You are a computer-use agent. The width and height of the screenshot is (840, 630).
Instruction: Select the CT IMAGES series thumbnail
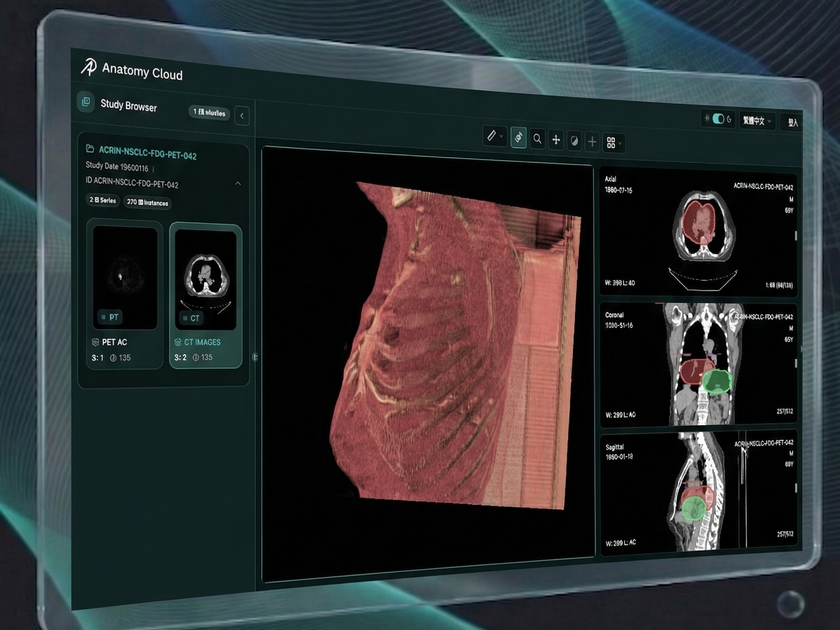pos(205,280)
